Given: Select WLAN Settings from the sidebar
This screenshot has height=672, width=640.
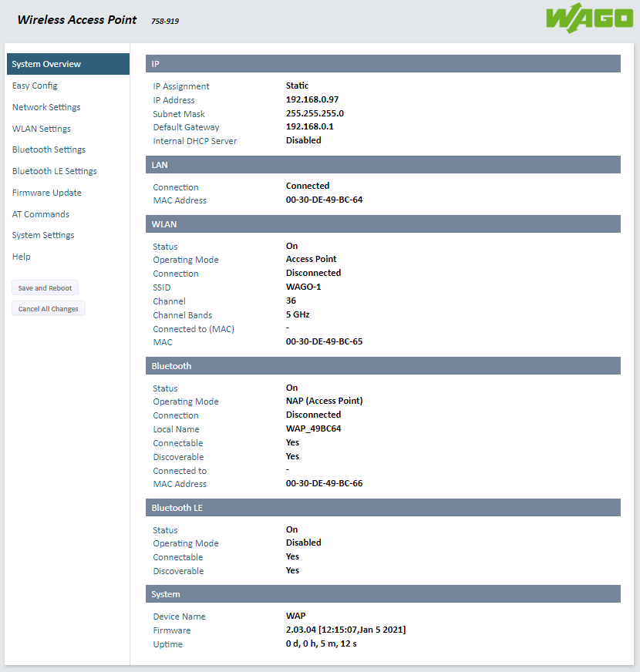Looking at the screenshot, I should tap(42, 129).
